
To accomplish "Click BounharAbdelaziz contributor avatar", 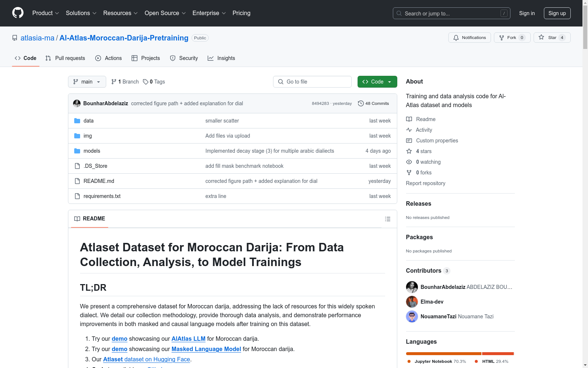I will 412,287.
